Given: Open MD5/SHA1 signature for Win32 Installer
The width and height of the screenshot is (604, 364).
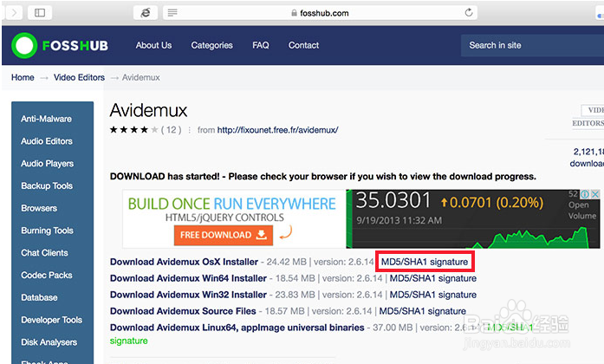Looking at the screenshot, I should pyautogui.click(x=433, y=295).
